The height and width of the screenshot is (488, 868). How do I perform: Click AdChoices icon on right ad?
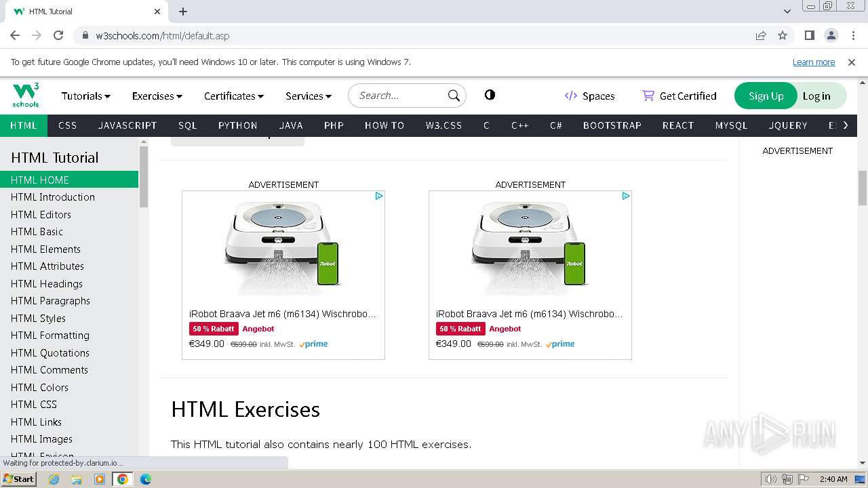point(626,196)
